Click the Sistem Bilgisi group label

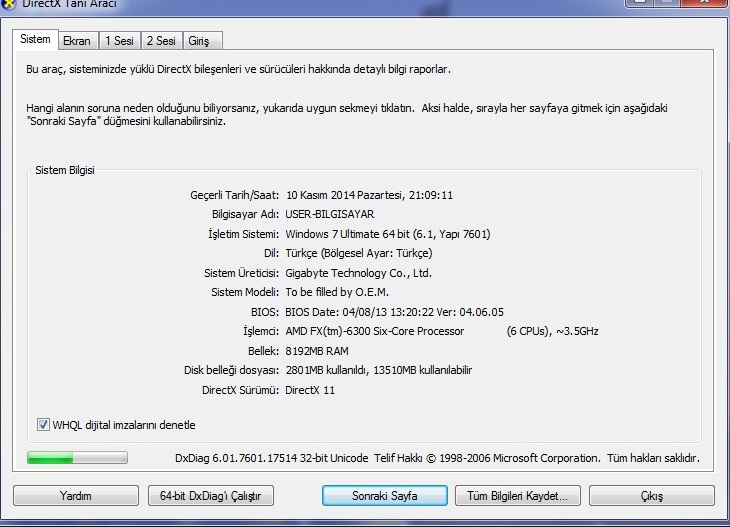(x=65, y=170)
